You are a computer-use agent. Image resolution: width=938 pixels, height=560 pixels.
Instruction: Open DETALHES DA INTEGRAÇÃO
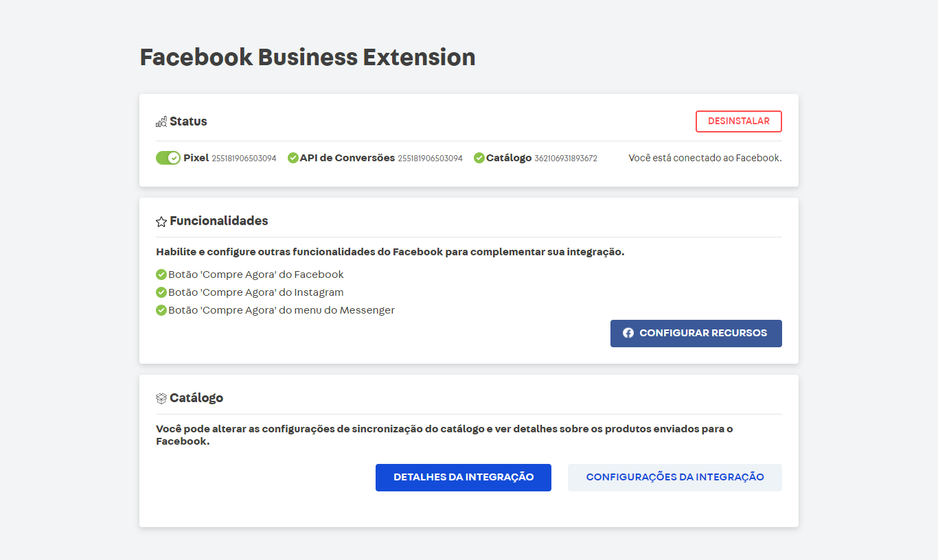[463, 478]
